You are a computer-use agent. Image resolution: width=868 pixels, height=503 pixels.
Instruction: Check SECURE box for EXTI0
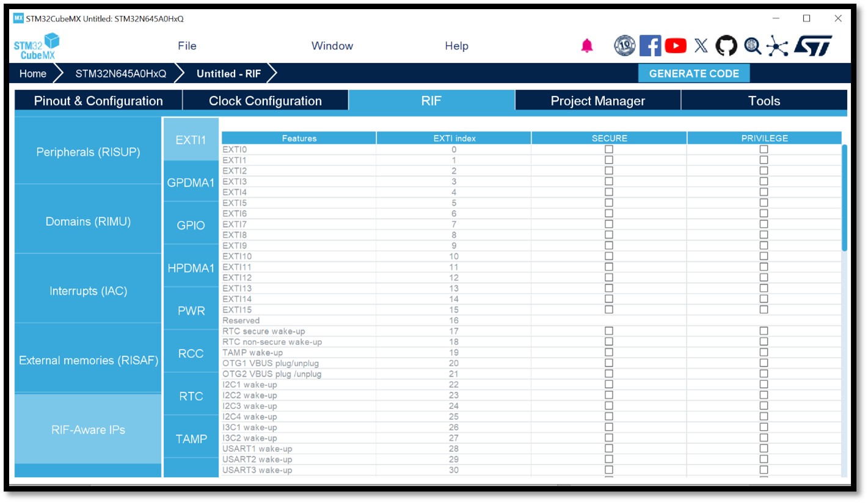(x=608, y=150)
